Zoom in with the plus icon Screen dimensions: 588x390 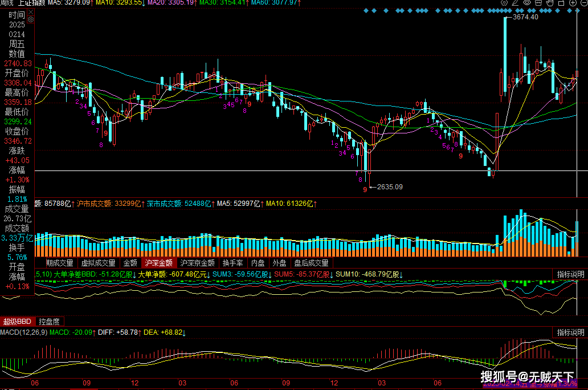tap(573, 3)
